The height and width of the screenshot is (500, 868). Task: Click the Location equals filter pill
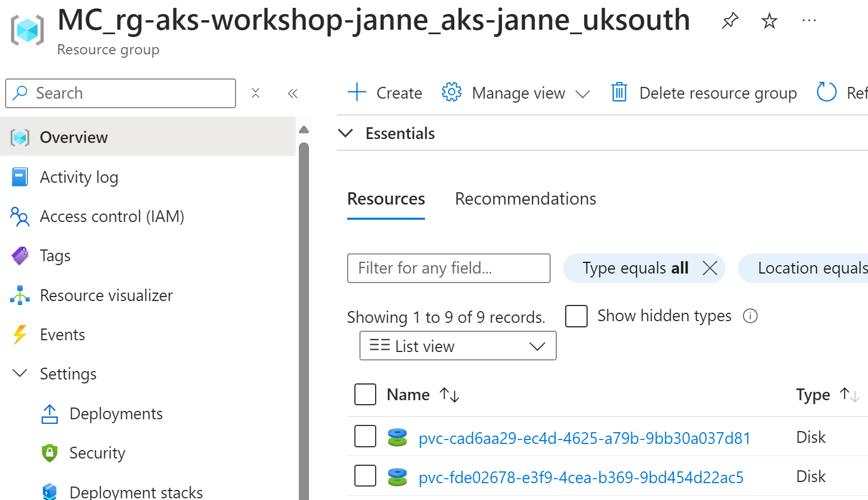click(x=804, y=268)
